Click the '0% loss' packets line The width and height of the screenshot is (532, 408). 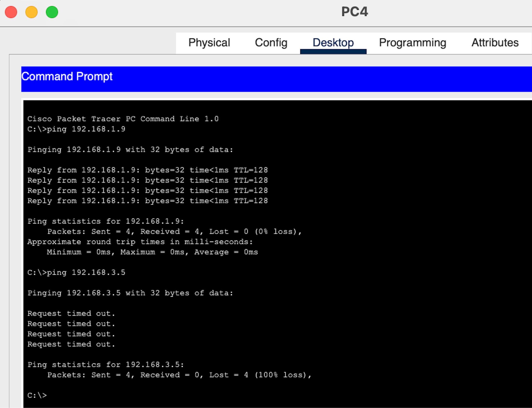coord(174,231)
